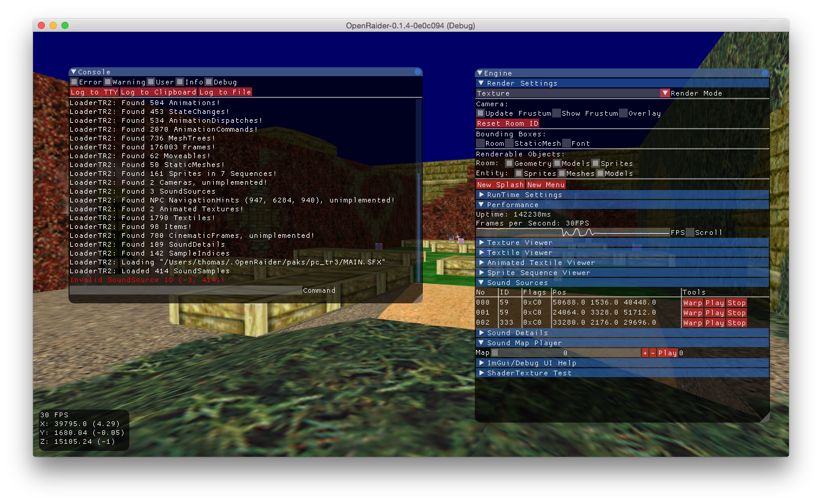Click the Log to TTY button

[x=94, y=92]
